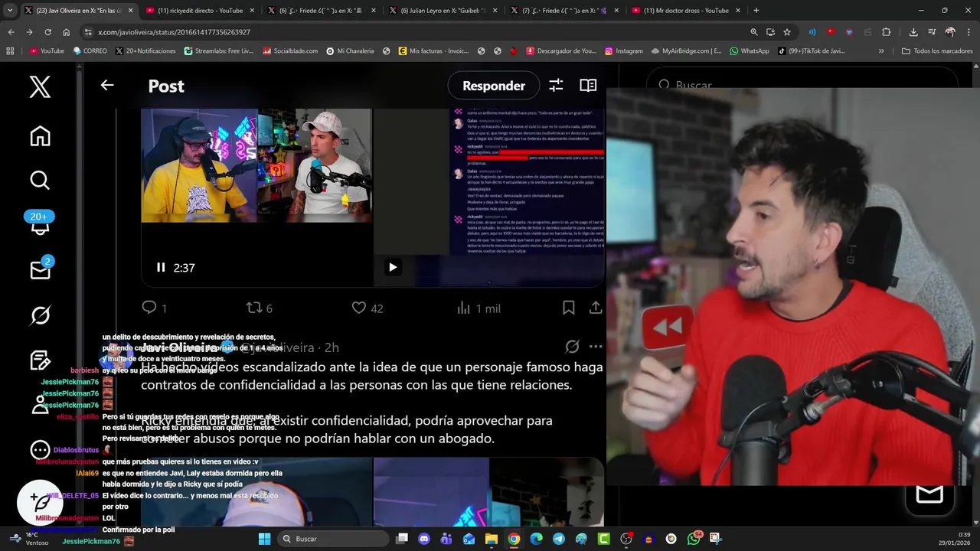Open the tab search dropdown arrow

(x=10, y=11)
